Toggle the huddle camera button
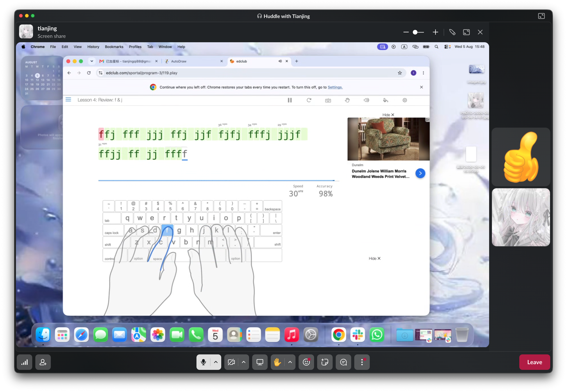Viewport: 567px width, 392px height. [x=231, y=362]
